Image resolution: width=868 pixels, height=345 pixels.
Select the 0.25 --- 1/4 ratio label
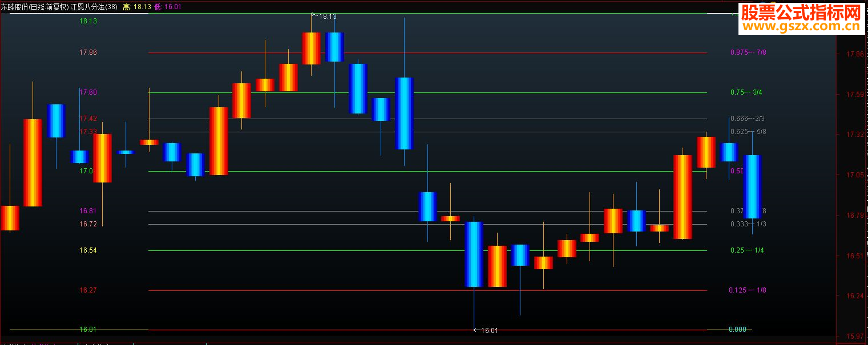pos(747,250)
